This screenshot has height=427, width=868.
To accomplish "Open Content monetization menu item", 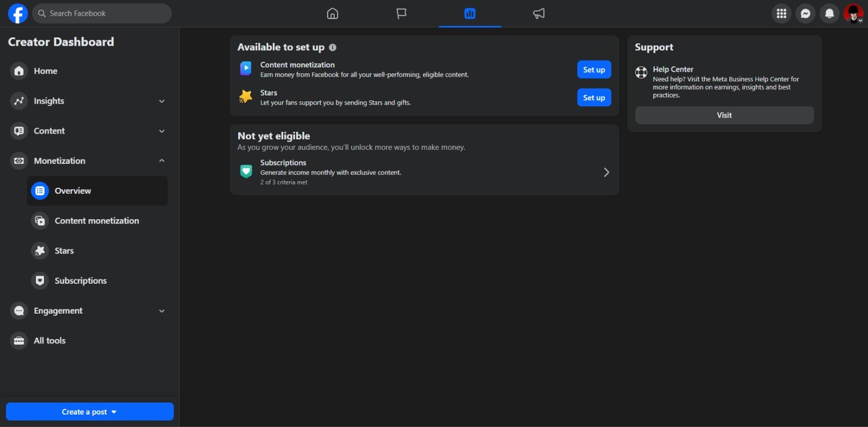I will (x=97, y=221).
